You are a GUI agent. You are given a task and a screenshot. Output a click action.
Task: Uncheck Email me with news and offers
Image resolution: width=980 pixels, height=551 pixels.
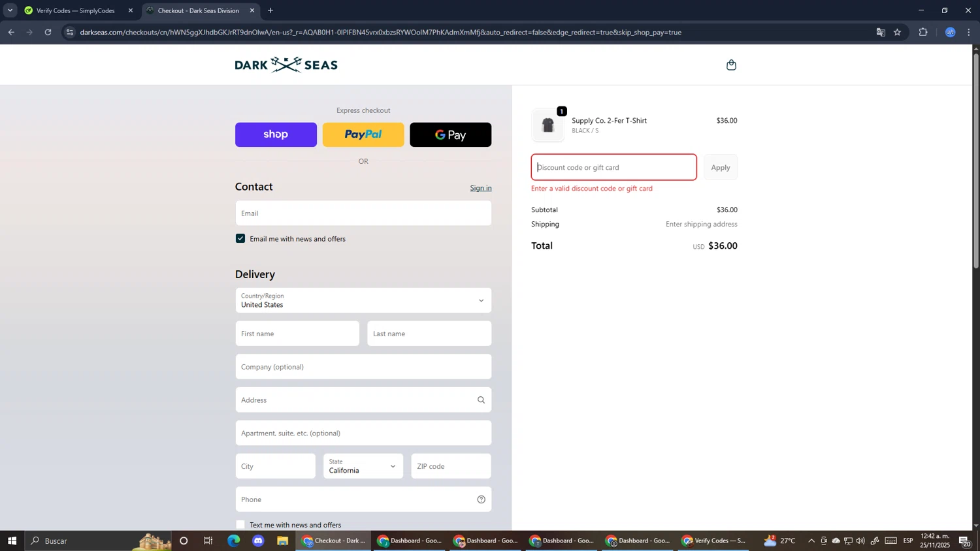coord(240,238)
